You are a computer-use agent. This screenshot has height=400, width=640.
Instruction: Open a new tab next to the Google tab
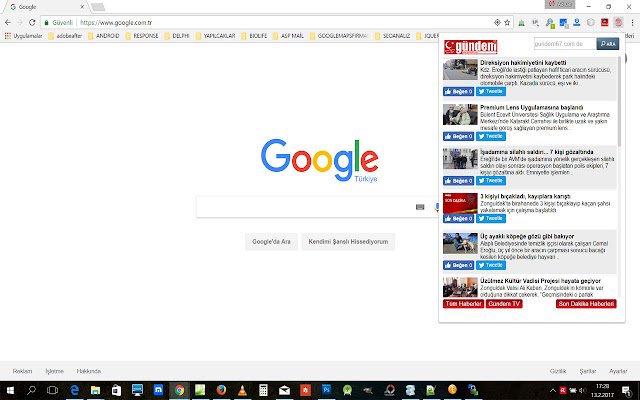tap(98, 7)
